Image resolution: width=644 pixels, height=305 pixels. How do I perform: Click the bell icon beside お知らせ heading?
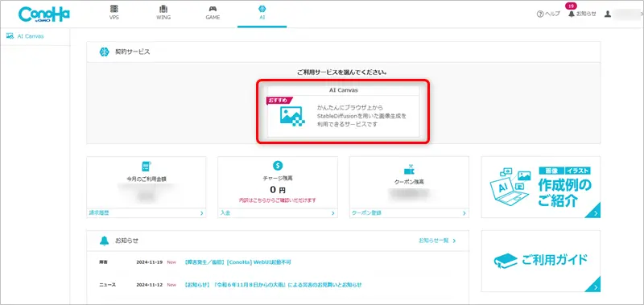click(105, 241)
